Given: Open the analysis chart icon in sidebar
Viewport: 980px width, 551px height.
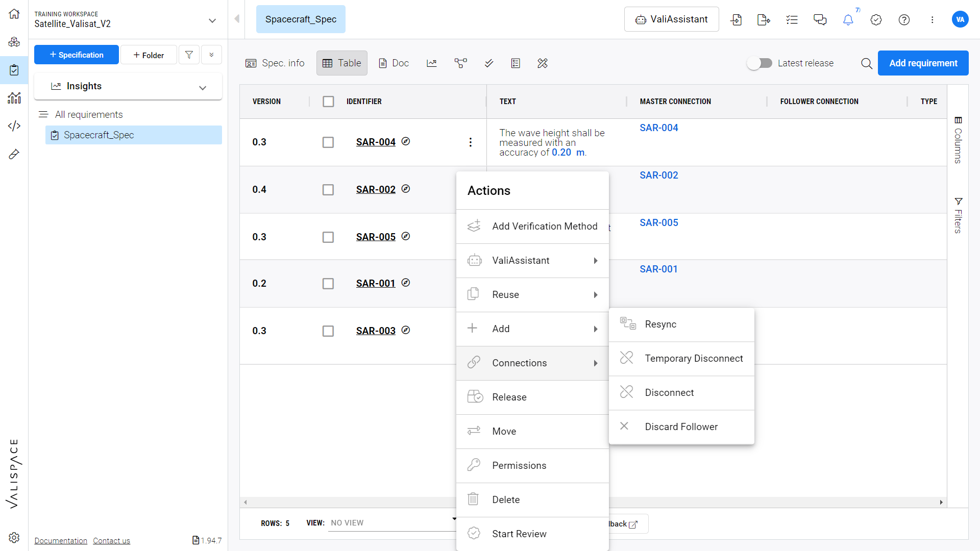Looking at the screenshot, I should tap(14, 97).
